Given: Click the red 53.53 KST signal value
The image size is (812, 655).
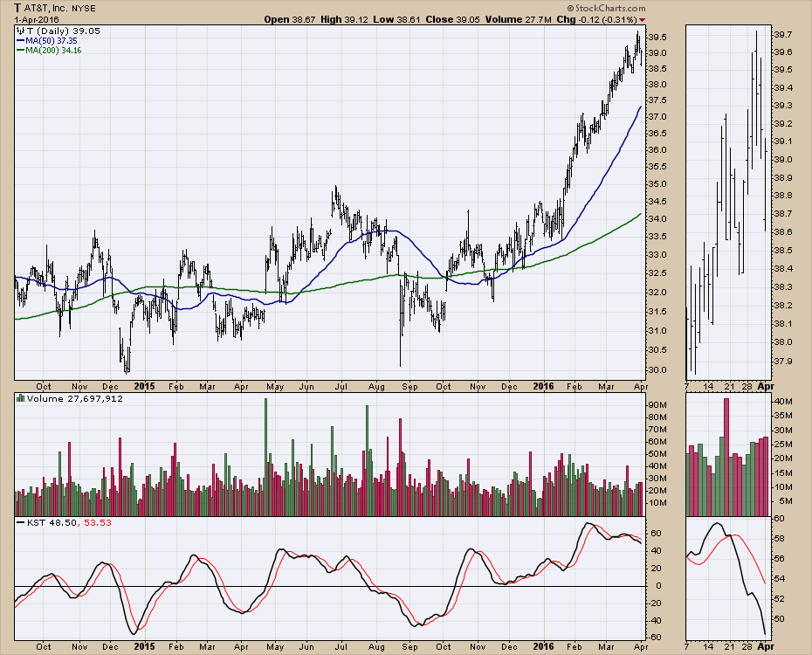Looking at the screenshot, I should pos(97,523).
